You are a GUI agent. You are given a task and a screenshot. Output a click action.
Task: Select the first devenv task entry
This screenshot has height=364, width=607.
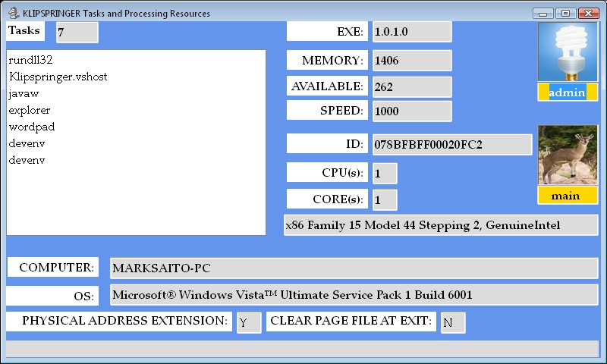pyautogui.click(x=27, y=143)
